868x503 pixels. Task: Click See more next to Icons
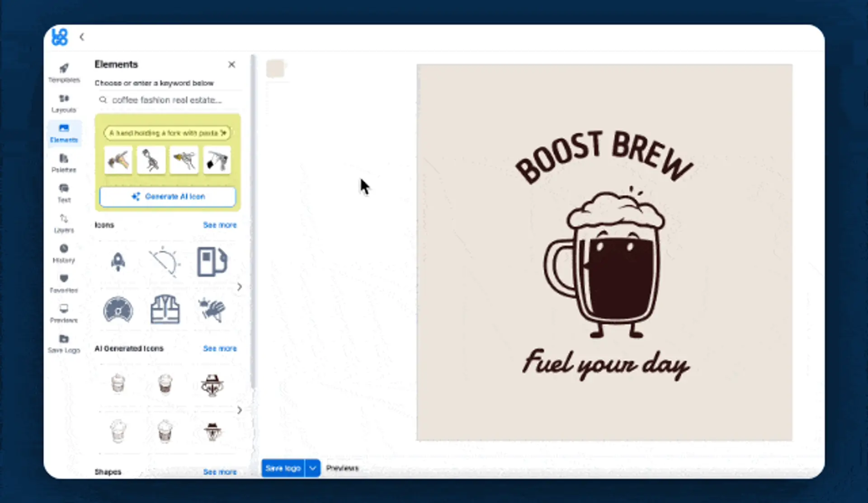220,225
